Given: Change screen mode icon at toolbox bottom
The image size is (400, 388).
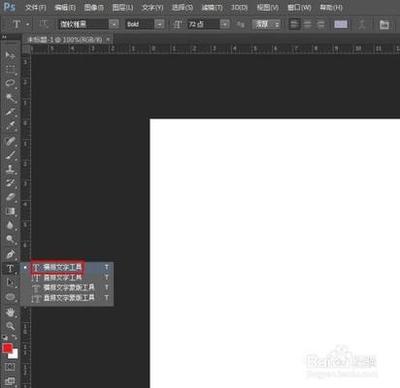Looking at the screenshot, I should [x=10, y=381].
